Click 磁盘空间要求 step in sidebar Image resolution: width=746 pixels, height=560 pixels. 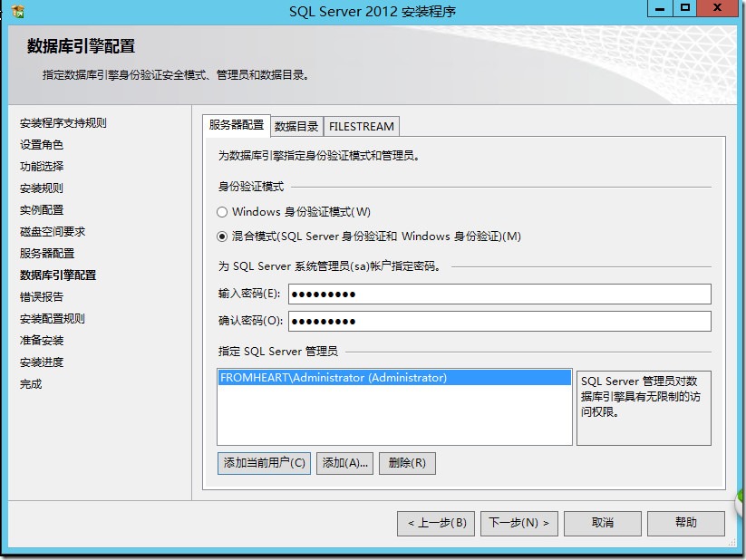53,232
